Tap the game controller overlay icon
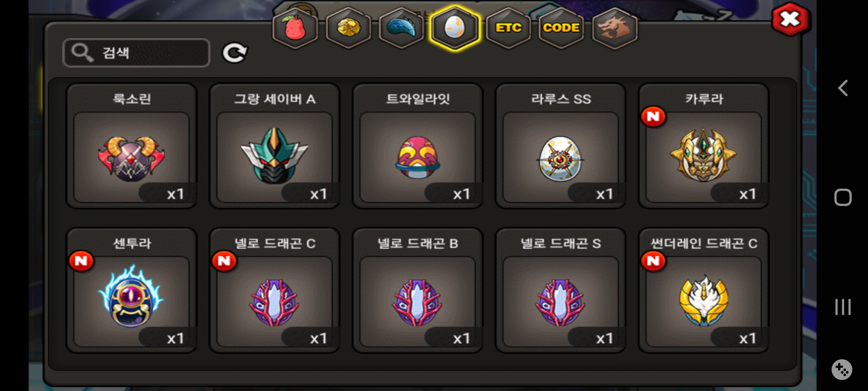Screen dimensions: 868x391 [842, 370]
